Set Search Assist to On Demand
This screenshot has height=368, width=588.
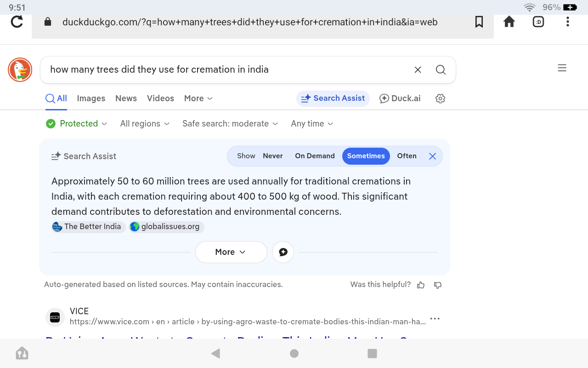tap(315, 156)
